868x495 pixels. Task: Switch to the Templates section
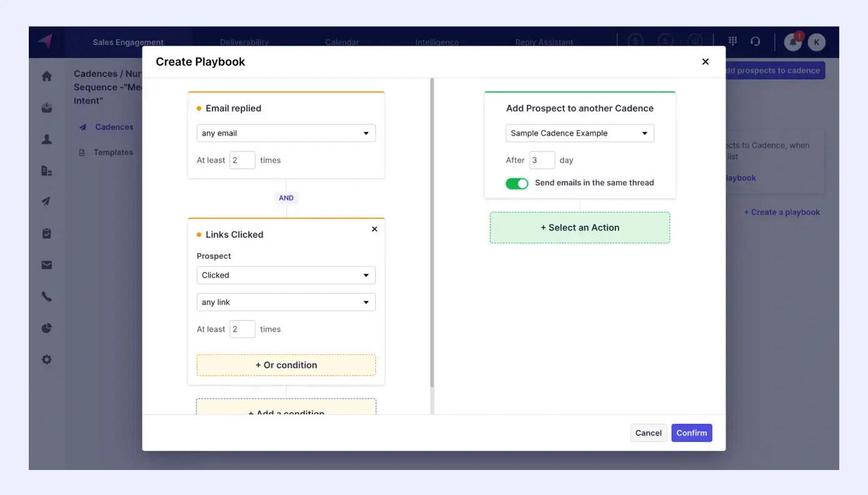[113, 152]
